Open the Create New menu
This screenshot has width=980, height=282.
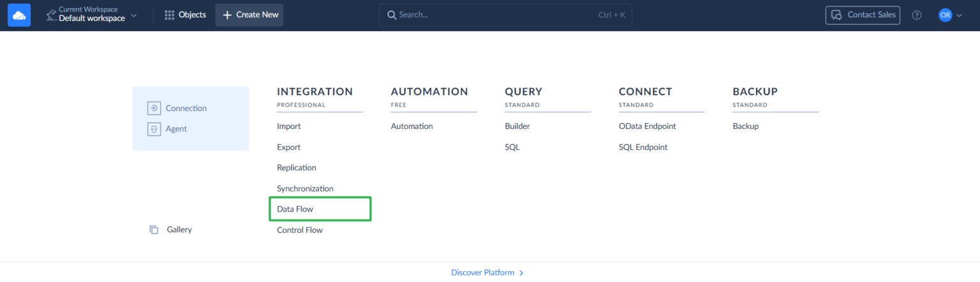[249, 15]
